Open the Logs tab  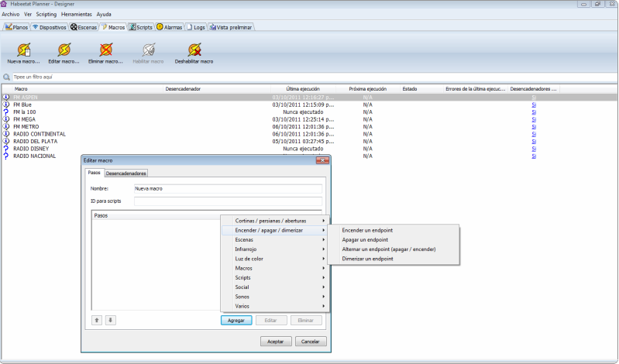click(196, 27)
